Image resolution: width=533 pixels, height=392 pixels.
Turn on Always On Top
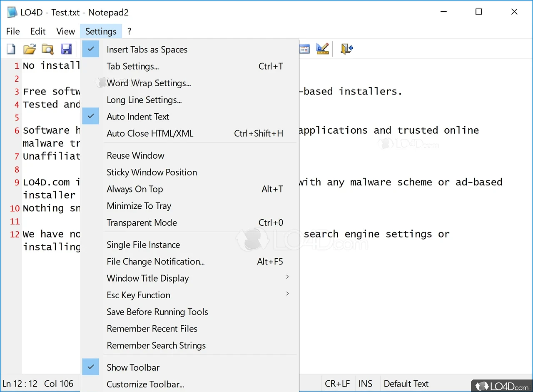[190, 189]
